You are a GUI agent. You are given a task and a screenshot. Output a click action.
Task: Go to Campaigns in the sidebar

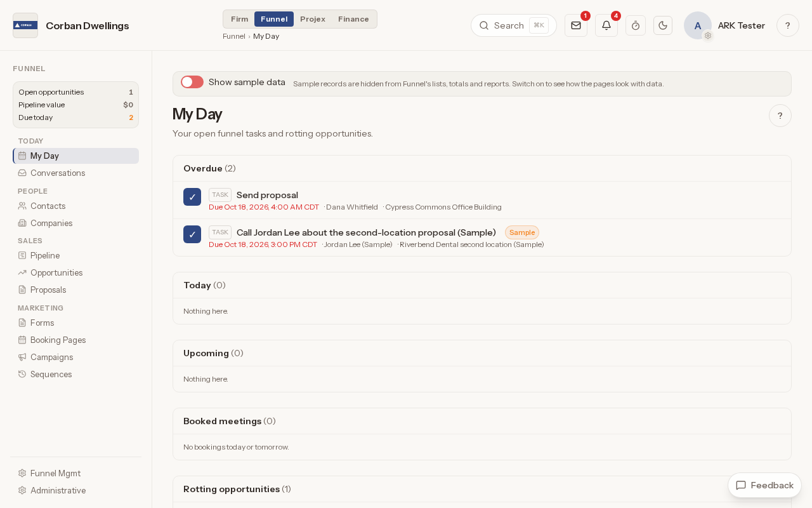75,357
